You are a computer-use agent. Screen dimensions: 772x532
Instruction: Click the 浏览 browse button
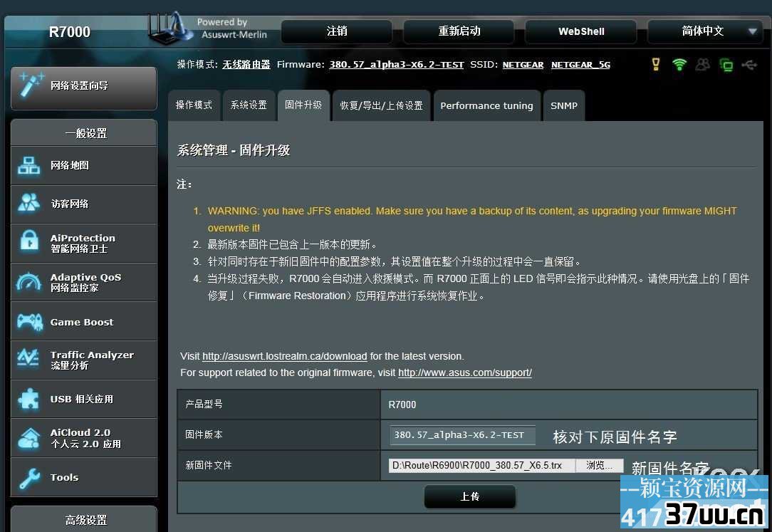coord(599,465)
